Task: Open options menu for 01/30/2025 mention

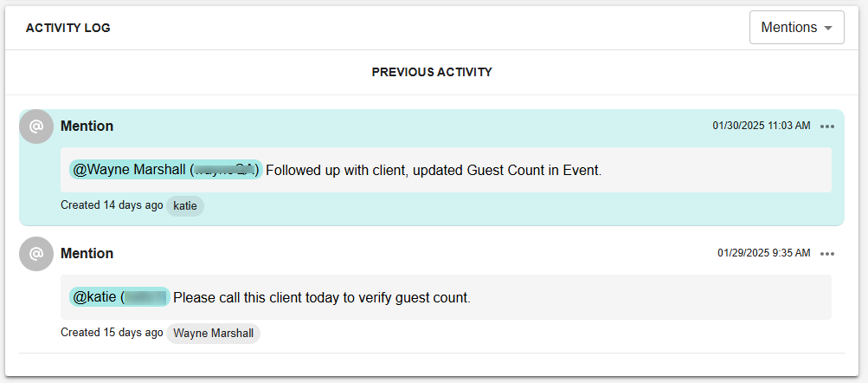Action: coord(827,127)
